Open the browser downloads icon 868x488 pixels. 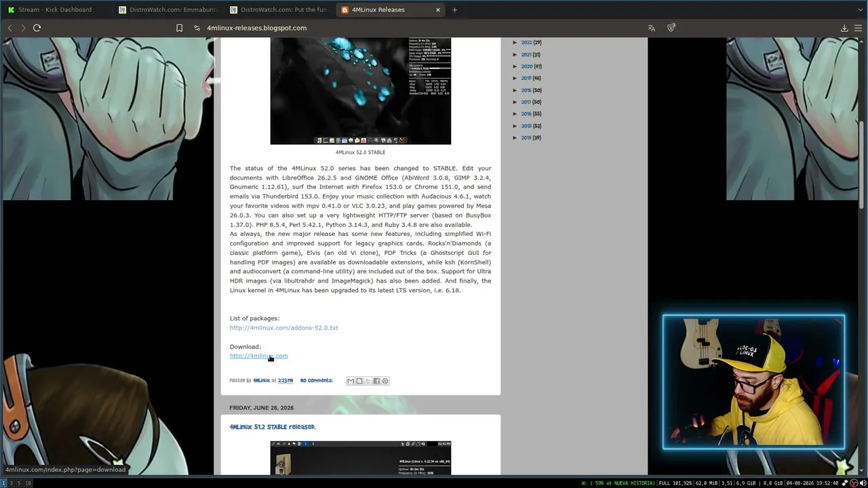844,28
